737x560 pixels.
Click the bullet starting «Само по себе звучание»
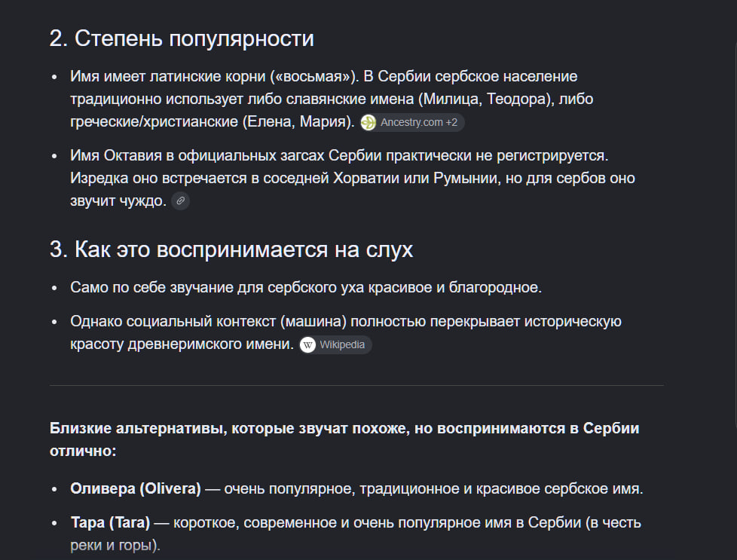pyautogui.click(x=306, y=287)
